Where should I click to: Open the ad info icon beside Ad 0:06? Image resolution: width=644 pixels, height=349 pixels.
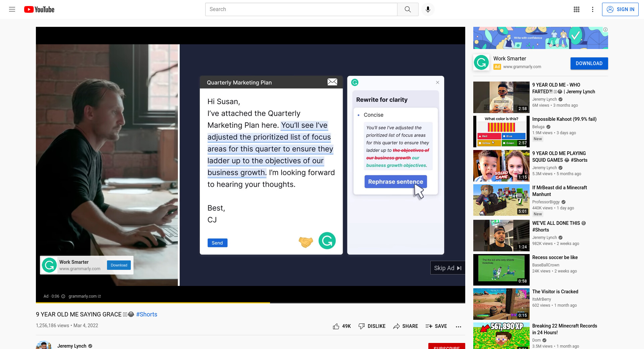coord(63,296)
